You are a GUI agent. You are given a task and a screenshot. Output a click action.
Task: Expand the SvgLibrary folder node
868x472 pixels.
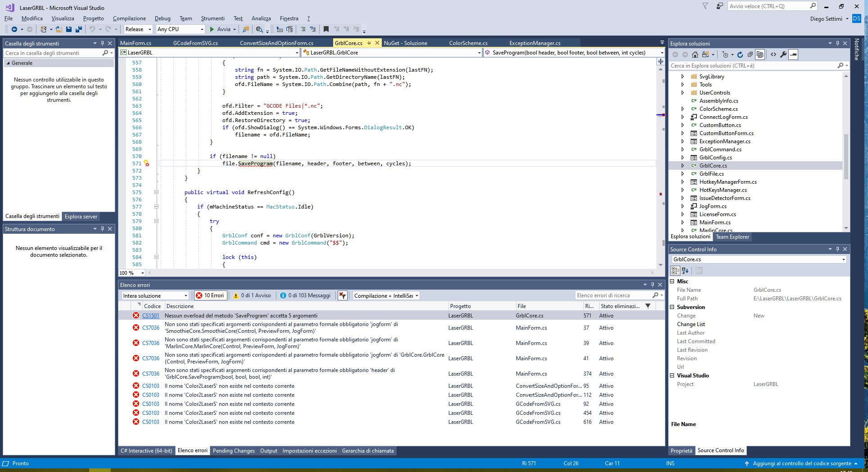pyautogui.click(x=683, y=77)
